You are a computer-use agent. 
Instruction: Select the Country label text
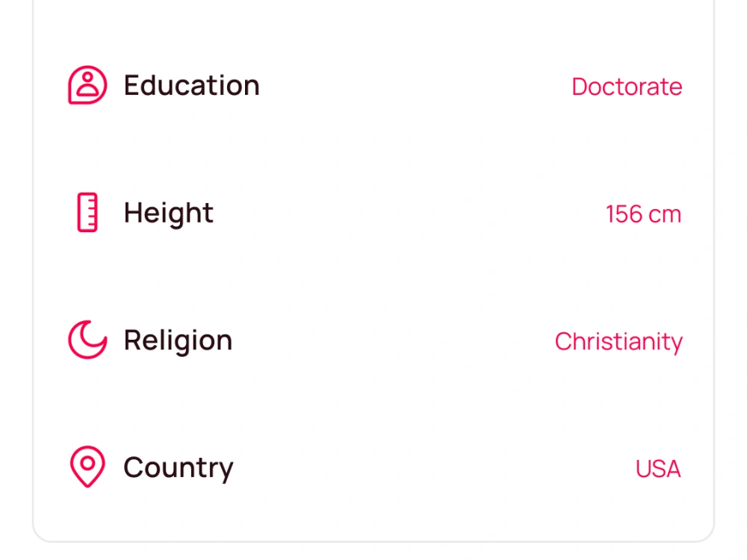point(179,467)
